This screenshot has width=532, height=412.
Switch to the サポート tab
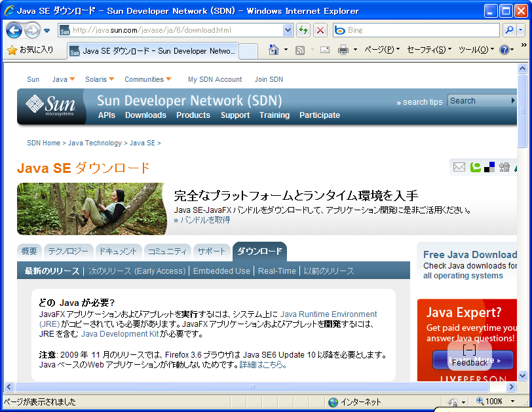click(212, 252)
